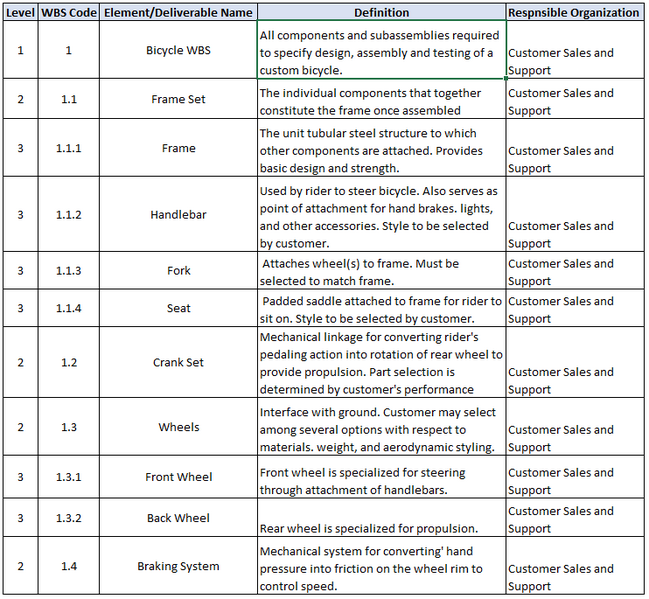
Task: Click the Frame Set name cell
Action: [178, 99]
